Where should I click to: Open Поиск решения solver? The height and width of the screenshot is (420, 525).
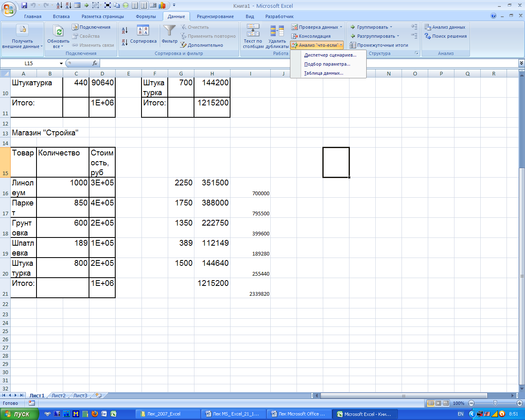coord(445,36)
